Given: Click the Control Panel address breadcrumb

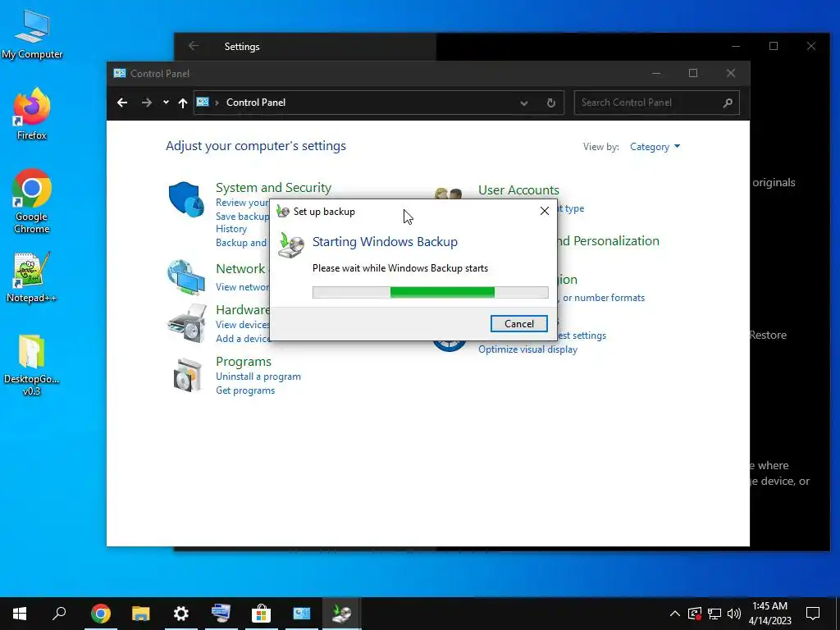Looking at the screenshot, I should [256, 103].
